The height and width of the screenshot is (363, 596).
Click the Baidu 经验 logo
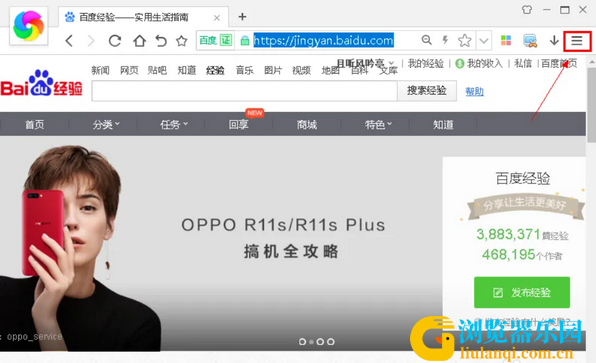point(41,84)
